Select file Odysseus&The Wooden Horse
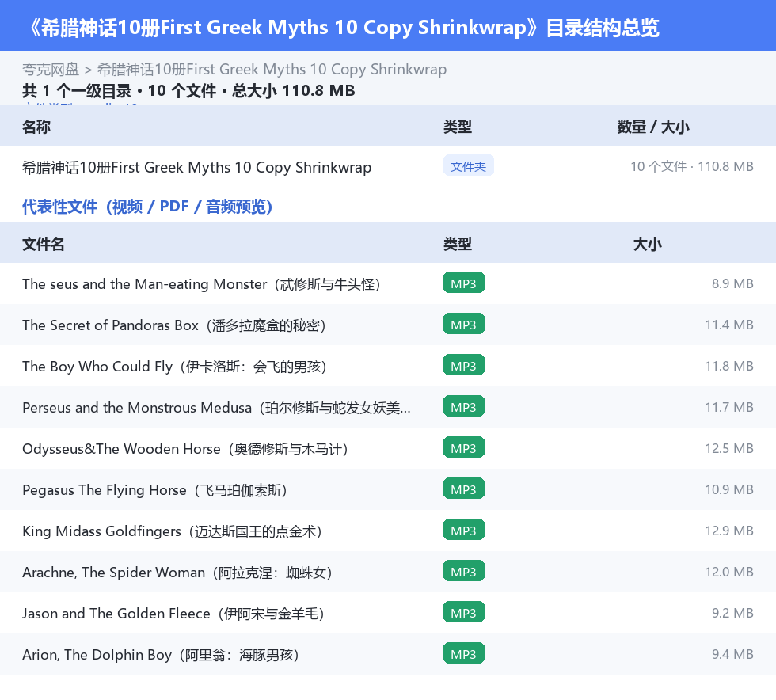 coord(185,448)
